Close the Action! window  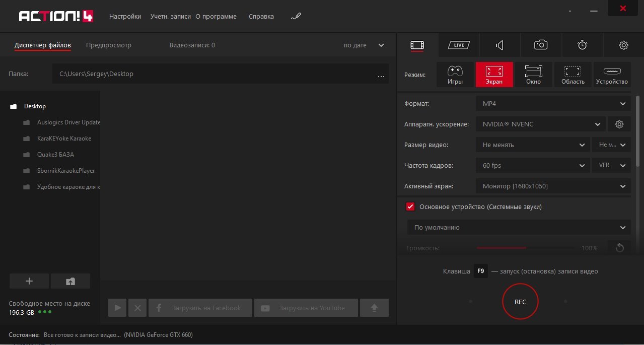623,9
